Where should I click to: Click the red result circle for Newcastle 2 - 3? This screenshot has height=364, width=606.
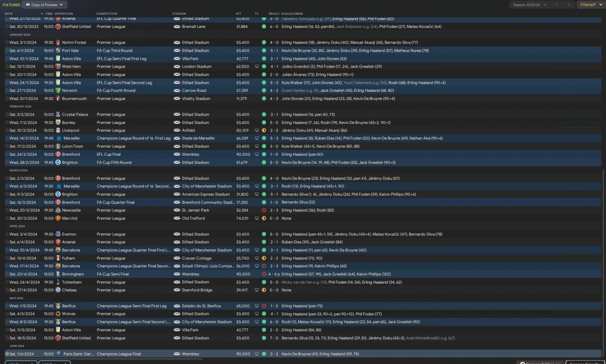[x=264, y=210]
